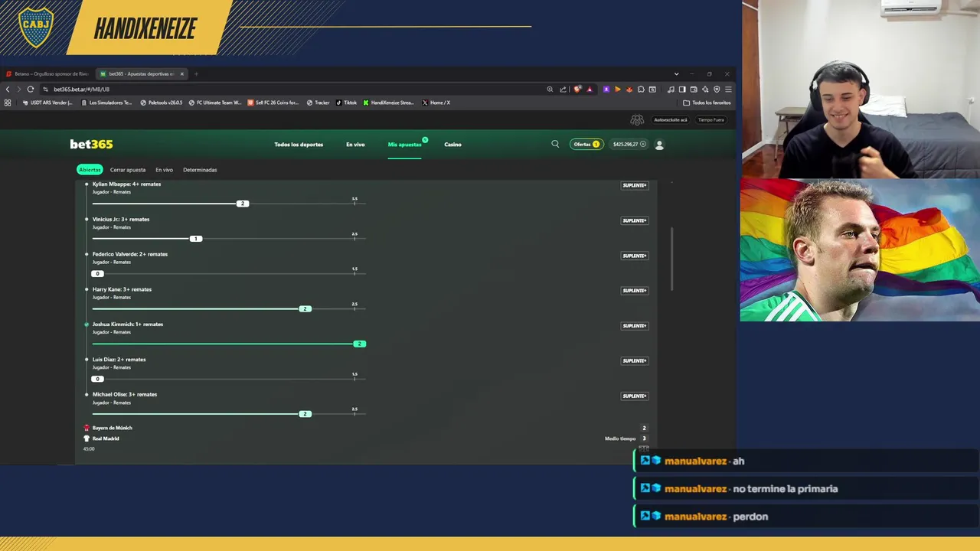Open the extensions puzzle icon
The width and height of the screenshot is (980, 551).
(641, 90)
